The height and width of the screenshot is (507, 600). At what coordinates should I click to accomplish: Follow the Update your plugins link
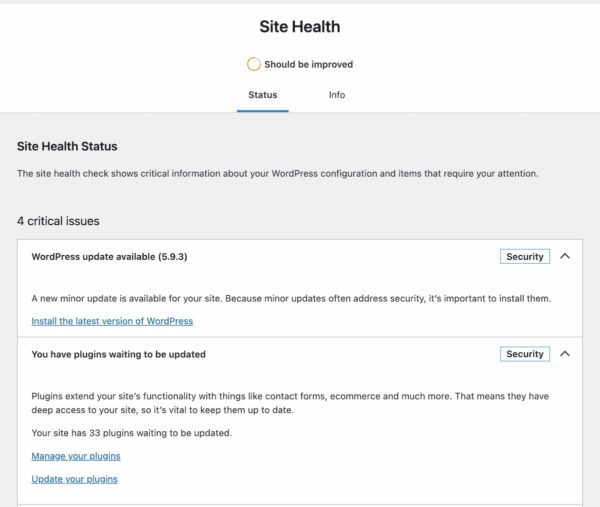75,479
